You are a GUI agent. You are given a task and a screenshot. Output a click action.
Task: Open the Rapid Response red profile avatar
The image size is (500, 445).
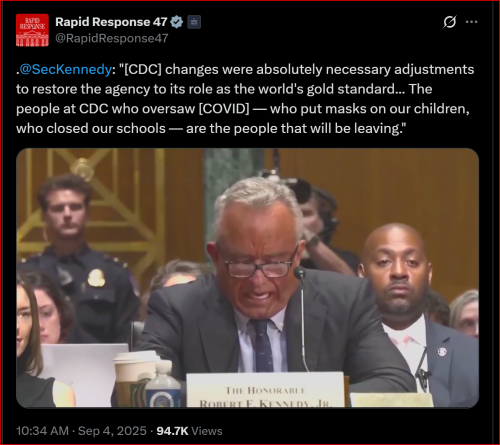(32, 30)
